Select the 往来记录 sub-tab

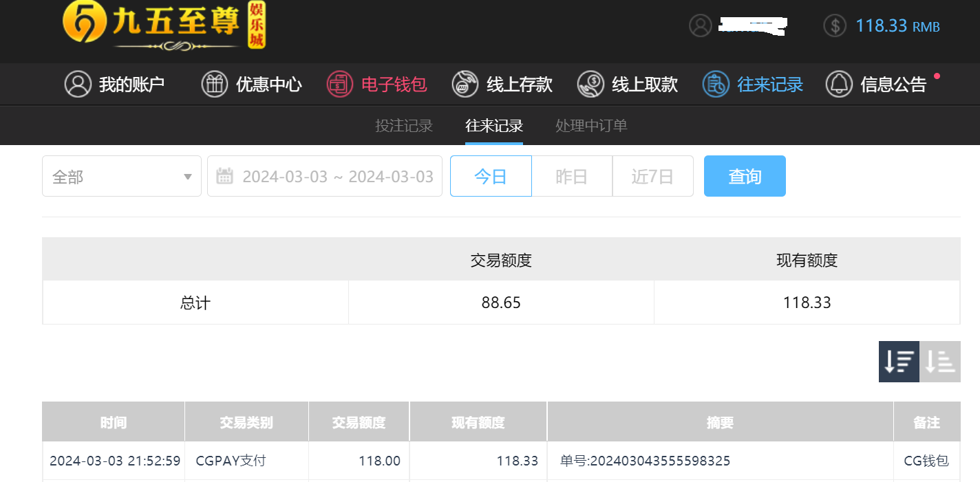click(x=494, y=126)
